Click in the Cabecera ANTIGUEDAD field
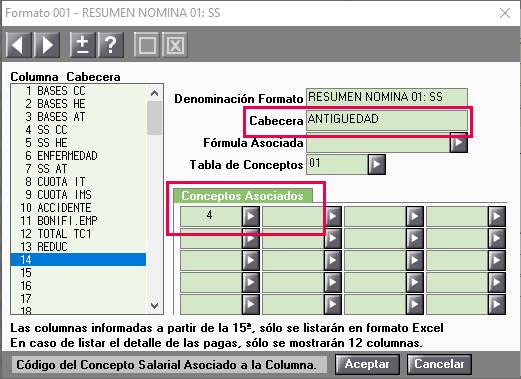The width and height of the screenshot is (521, 379). 387,120
